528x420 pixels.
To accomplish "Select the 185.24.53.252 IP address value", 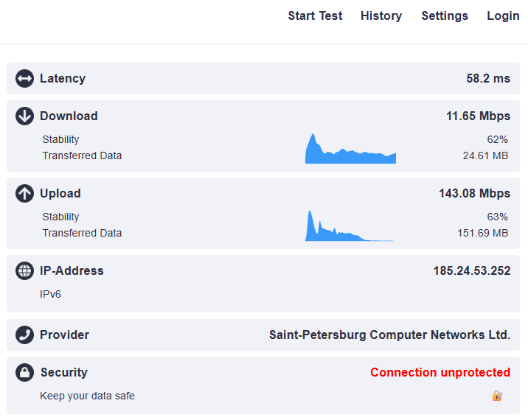I will tap(471, 271).
